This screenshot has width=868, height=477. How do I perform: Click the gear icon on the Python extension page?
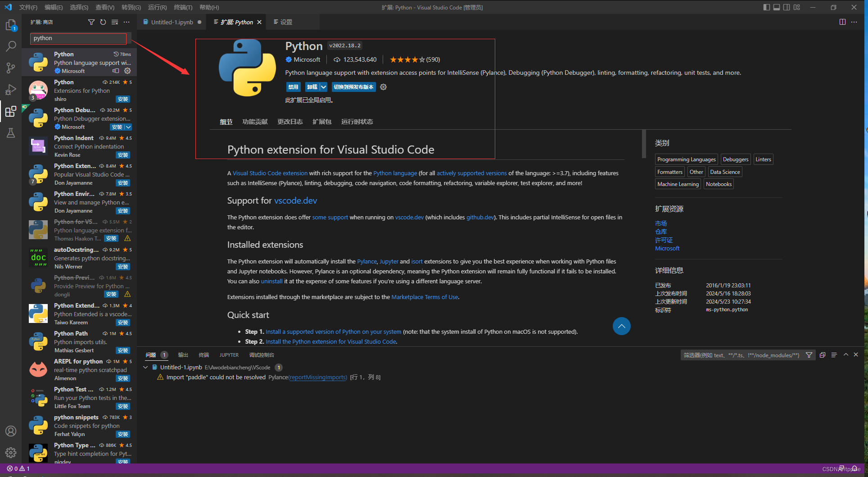click(383, 86)
